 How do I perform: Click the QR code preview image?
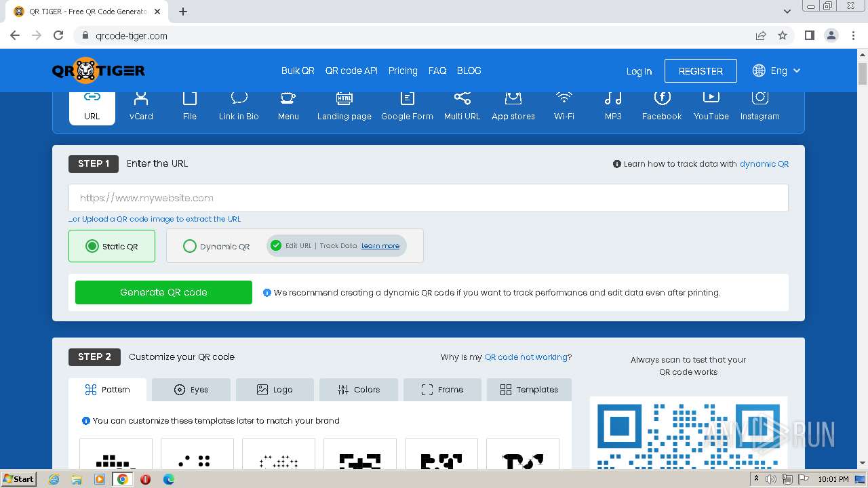(x=688, y=433)
